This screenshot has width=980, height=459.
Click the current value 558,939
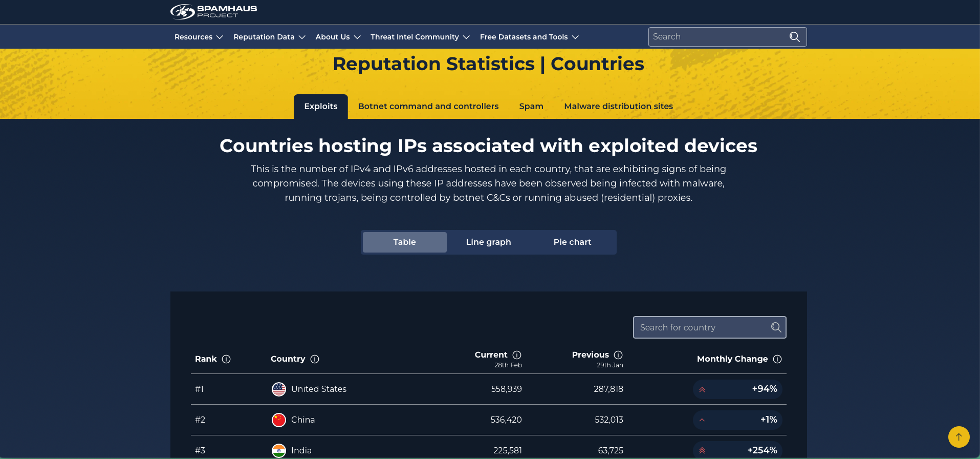(x=507, y=389)
